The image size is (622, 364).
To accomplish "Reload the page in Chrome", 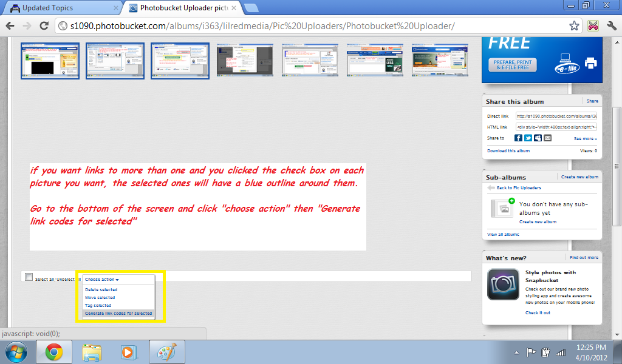I will pos(44,26).
